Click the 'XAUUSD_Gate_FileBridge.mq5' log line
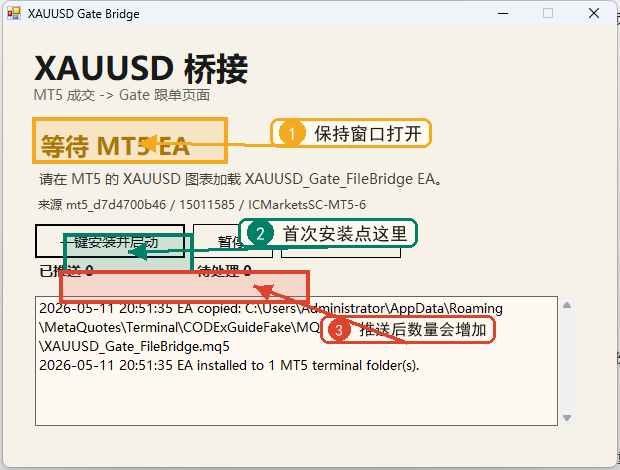 134,346
